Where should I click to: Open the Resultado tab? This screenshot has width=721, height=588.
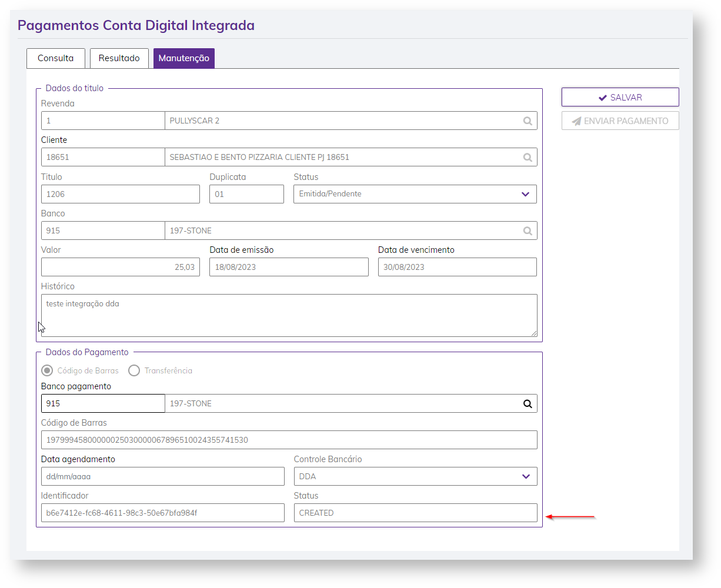pos(119,58)
